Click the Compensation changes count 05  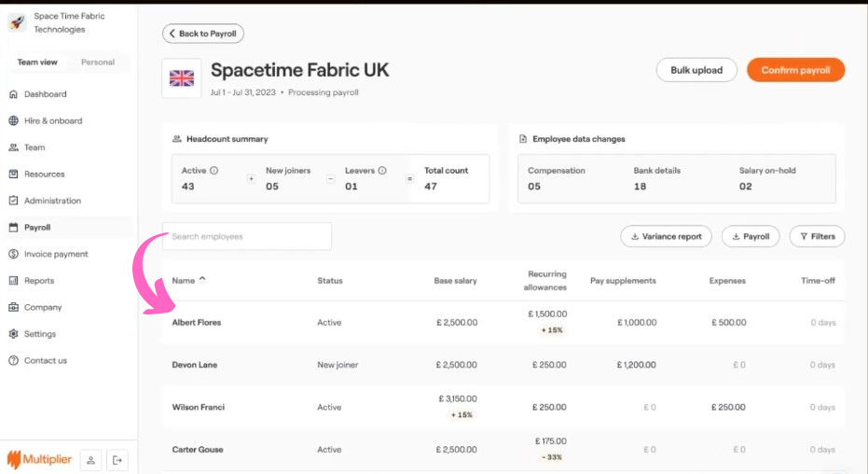coord(534,187)
